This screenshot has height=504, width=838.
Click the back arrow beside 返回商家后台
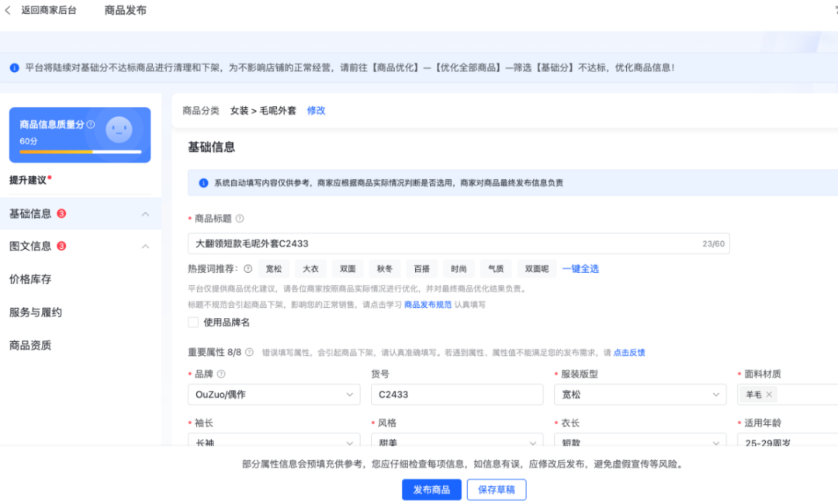tap(9, 10)
